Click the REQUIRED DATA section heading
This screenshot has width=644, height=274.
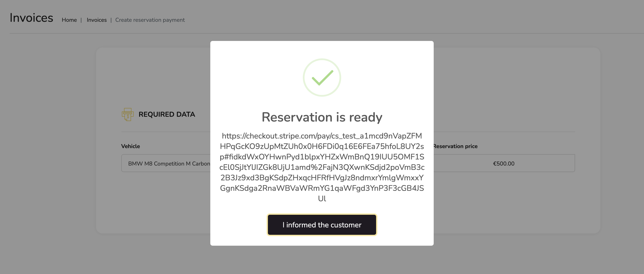tap(166, 114)
